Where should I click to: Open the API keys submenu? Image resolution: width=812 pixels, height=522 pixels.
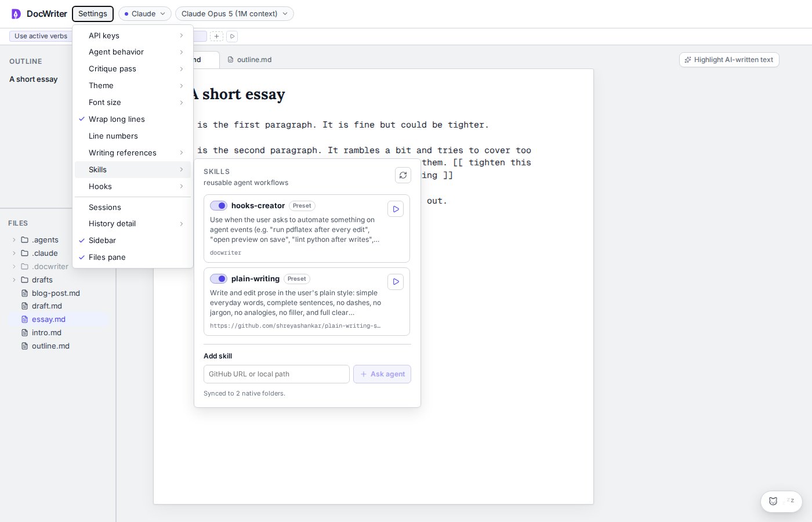pos(133,36)
